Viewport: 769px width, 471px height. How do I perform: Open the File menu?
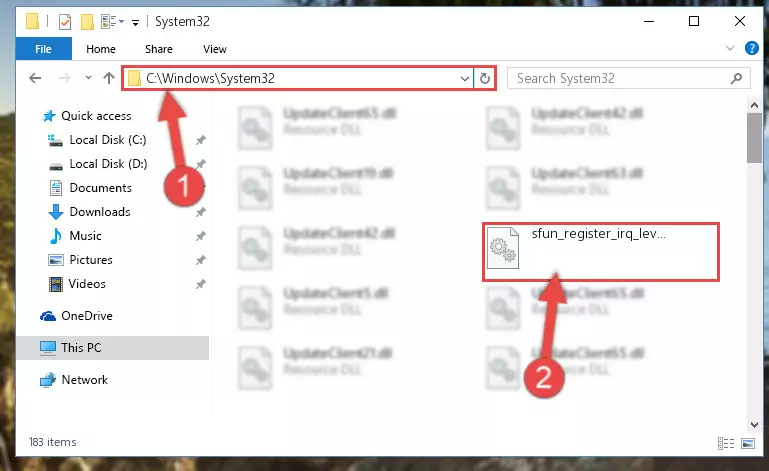43,49
